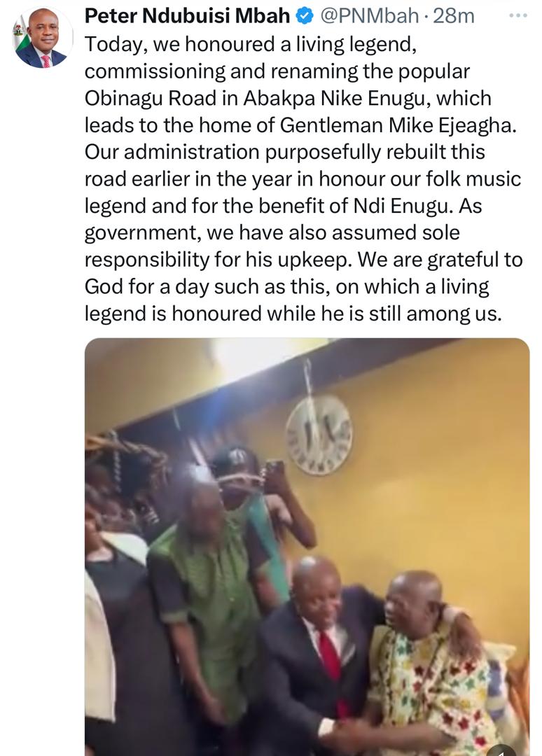This screenshot has width=542, height=756.
Task: Play the embedded video
Action: [307, 546]
